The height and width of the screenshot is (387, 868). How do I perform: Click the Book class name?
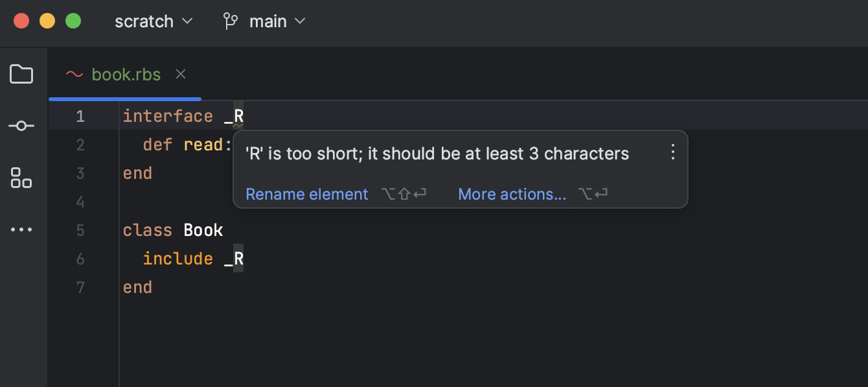(x=203, y=230)
